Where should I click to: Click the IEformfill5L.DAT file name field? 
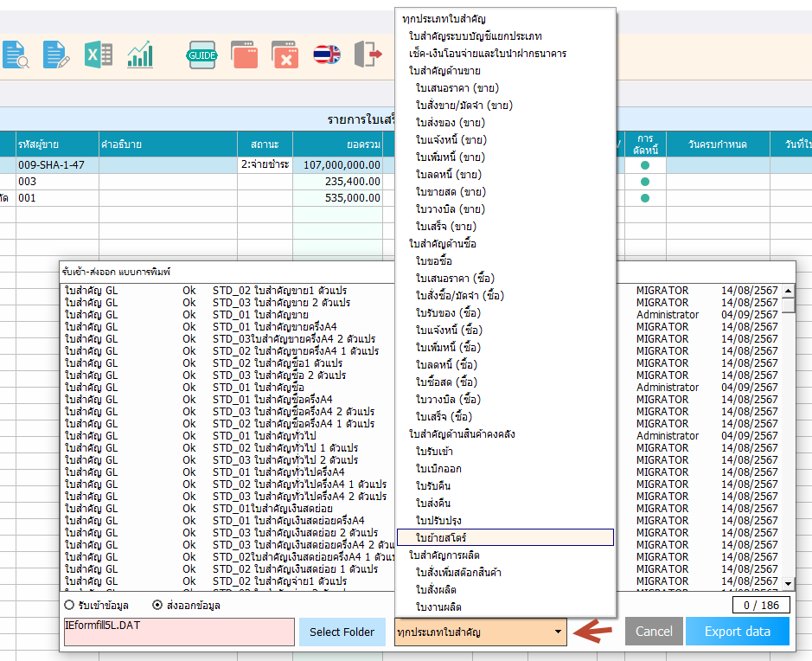(179, 632)
